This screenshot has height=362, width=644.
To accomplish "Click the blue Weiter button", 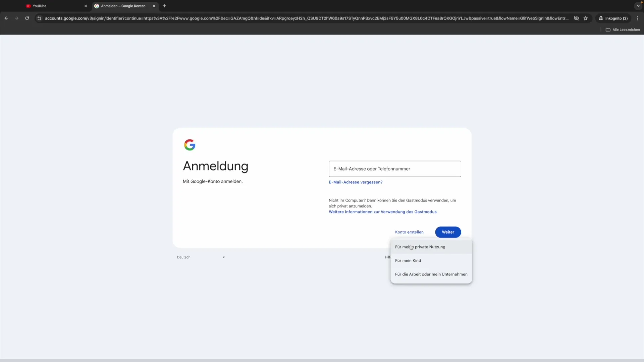I will (448, 232).
